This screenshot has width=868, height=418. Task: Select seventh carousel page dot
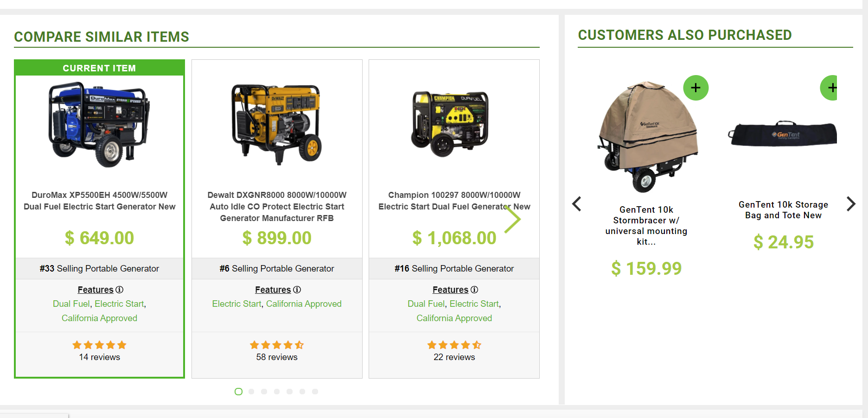[x=315, y=392]
